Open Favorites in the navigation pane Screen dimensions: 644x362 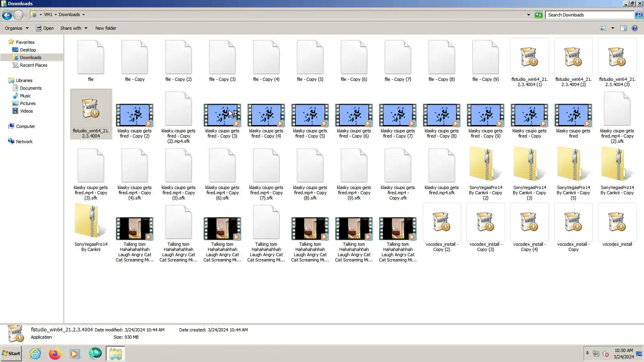point(25,42)
